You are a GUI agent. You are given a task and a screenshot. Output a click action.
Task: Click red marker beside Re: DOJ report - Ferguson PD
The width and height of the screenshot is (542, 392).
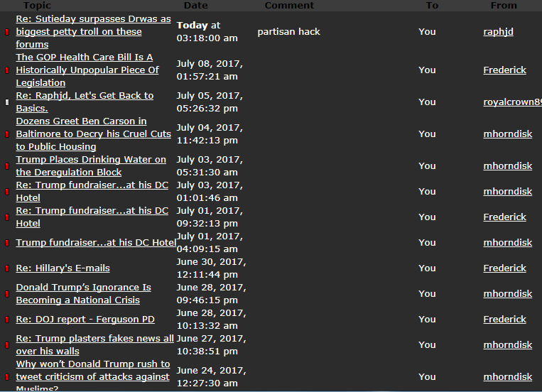click(x=7, y=320)
